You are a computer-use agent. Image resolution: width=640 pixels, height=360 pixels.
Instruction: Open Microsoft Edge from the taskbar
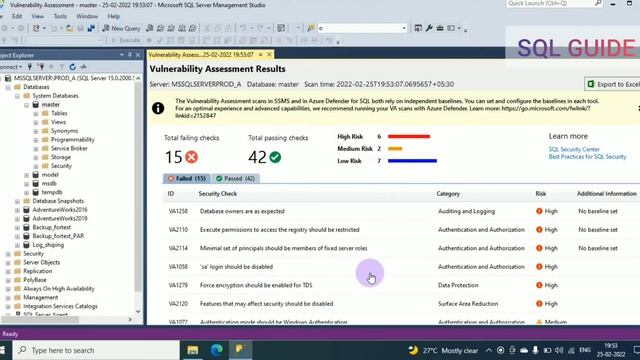[x=217, y=350]
